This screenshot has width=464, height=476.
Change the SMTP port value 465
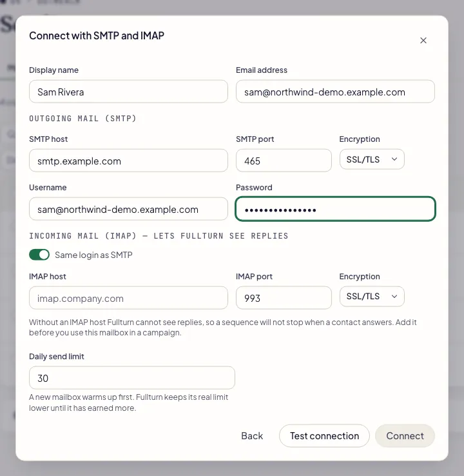coord(284,161)
